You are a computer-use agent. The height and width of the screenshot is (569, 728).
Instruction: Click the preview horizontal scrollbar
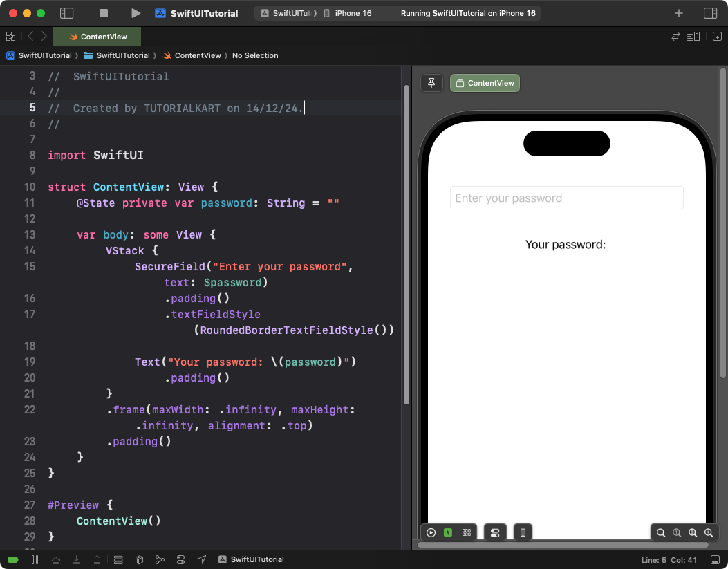(563, 545)
